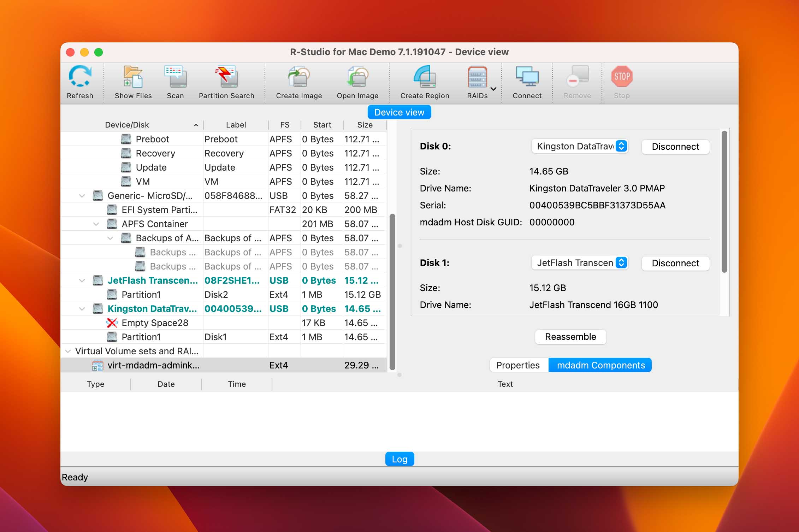799x532 pixels.
Task: Click the FS column header
Action: [x=285, y=125]
